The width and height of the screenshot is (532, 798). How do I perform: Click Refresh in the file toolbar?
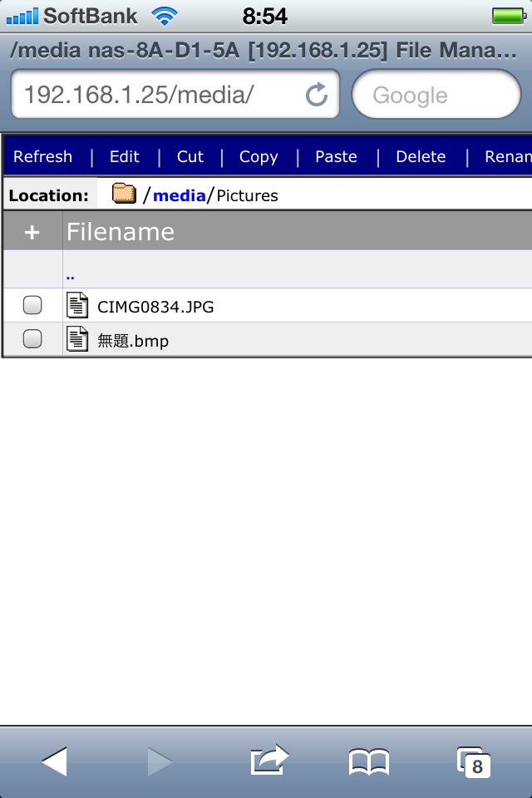point(43,156)
